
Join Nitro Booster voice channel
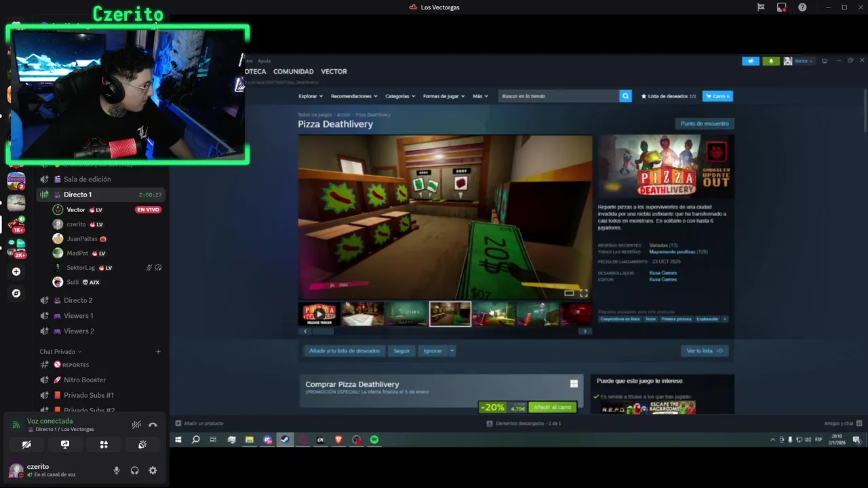[100, 380]
